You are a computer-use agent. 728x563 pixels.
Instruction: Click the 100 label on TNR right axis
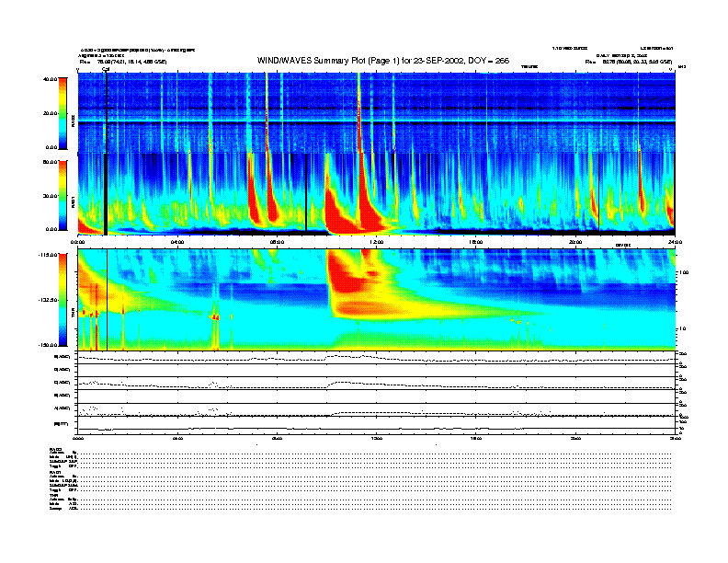tap(684, 272)
